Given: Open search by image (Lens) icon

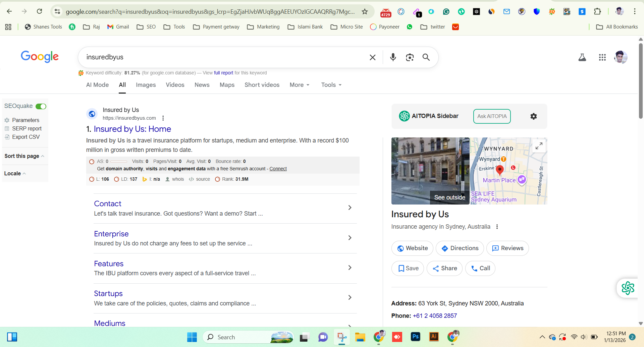Looking at the screenshot, I should [410, 57].
